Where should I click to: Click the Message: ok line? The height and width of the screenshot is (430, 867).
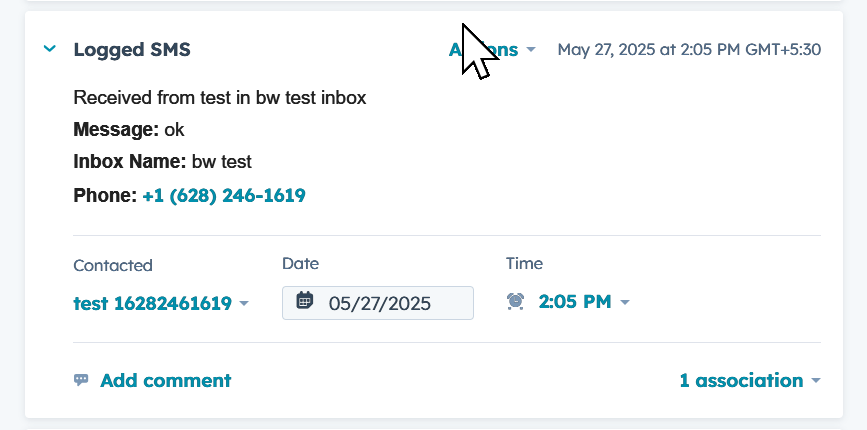coord(129,130)
